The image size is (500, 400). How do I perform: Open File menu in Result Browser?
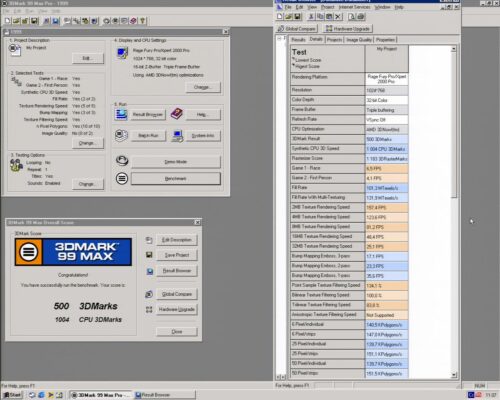288,7
